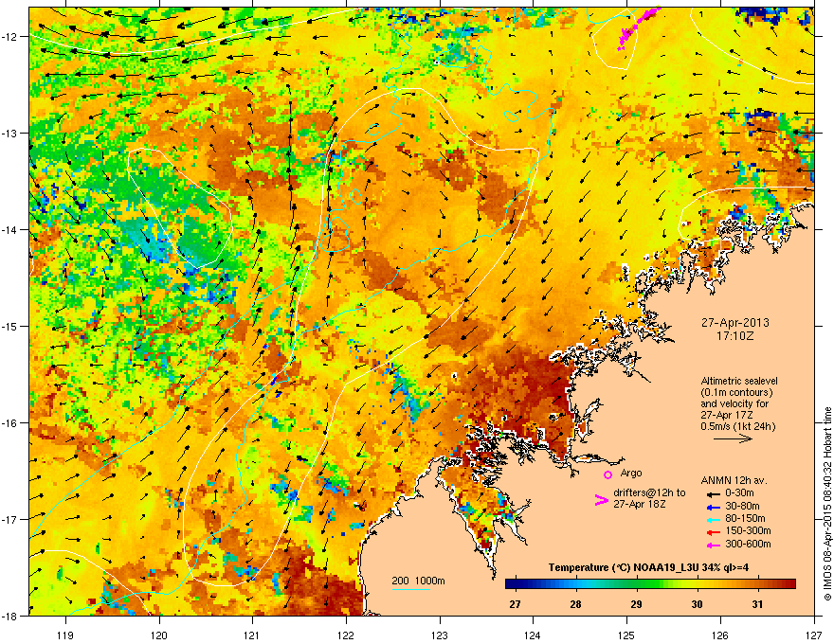The height and width of the screenshot is (644, 834).
Task: Click the 17:10Z time label
Action: [x=735, y=336]
